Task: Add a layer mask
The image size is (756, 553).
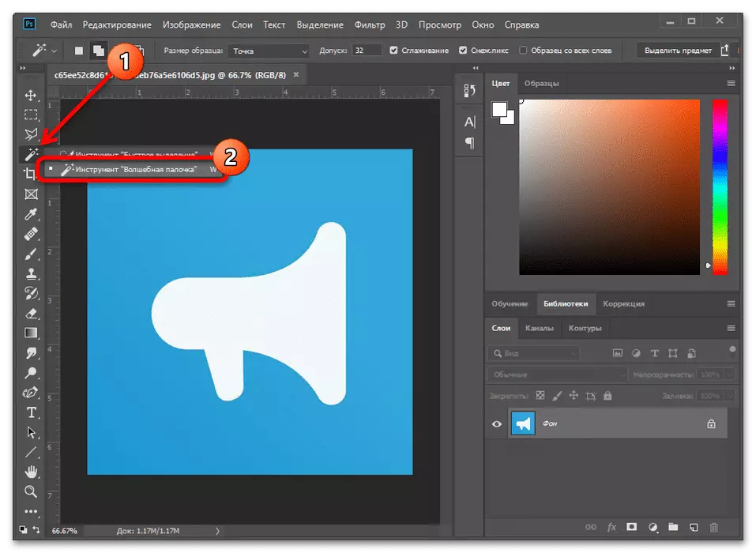Action: [x=632, y=527]
